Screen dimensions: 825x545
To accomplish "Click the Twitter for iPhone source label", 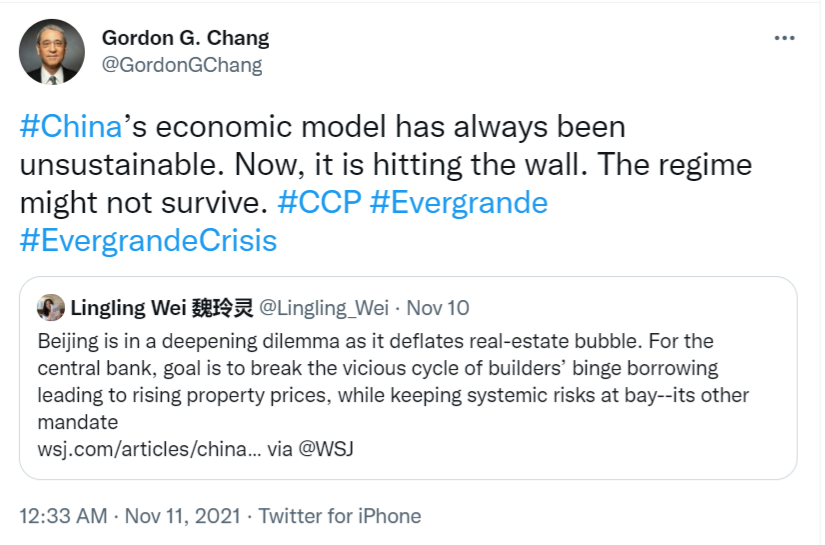I will (x=340, y=516).
